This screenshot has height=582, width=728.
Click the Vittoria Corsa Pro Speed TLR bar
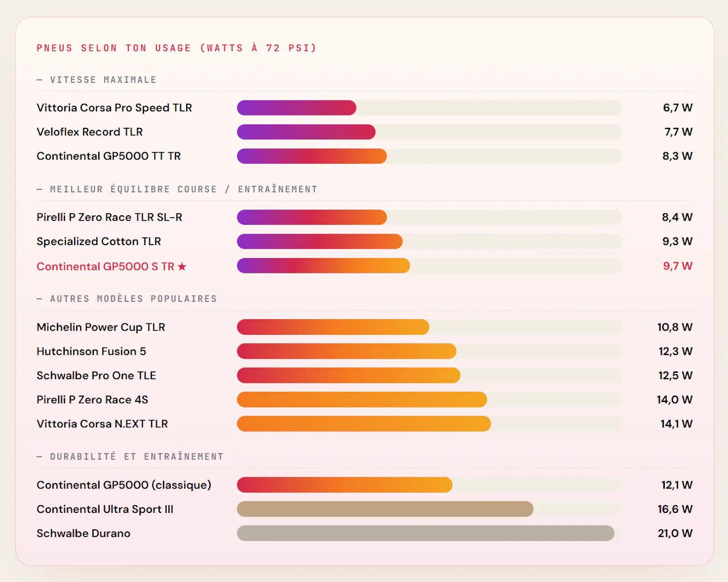(297, 108)
